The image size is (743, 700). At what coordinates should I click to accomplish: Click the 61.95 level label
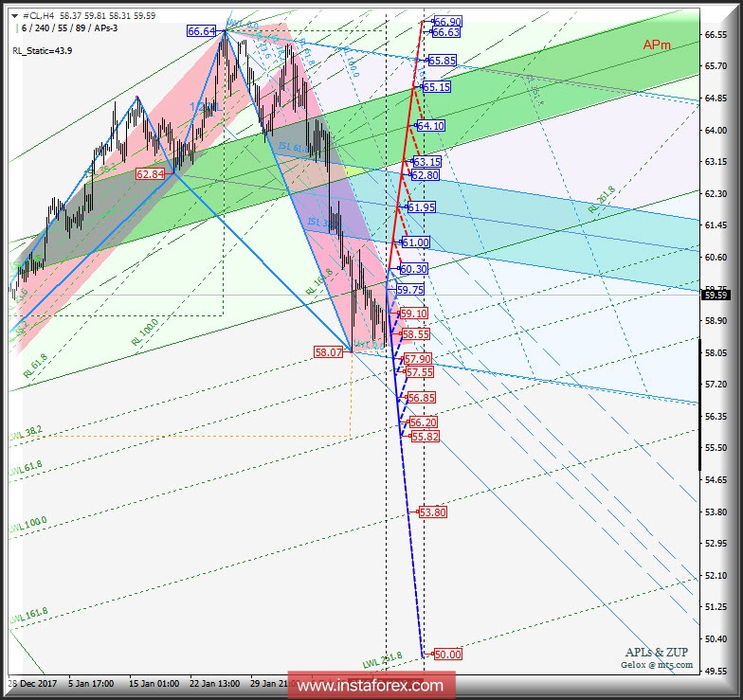[421, 206]
